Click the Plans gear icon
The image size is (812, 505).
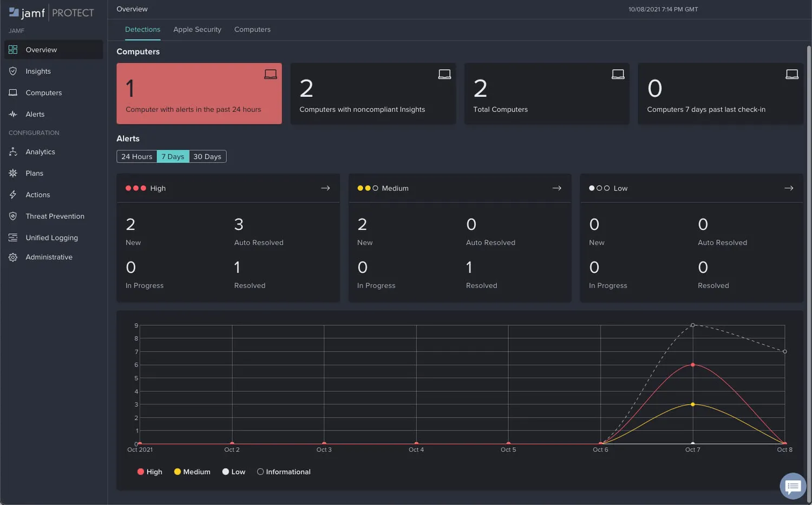click(13, 173)
